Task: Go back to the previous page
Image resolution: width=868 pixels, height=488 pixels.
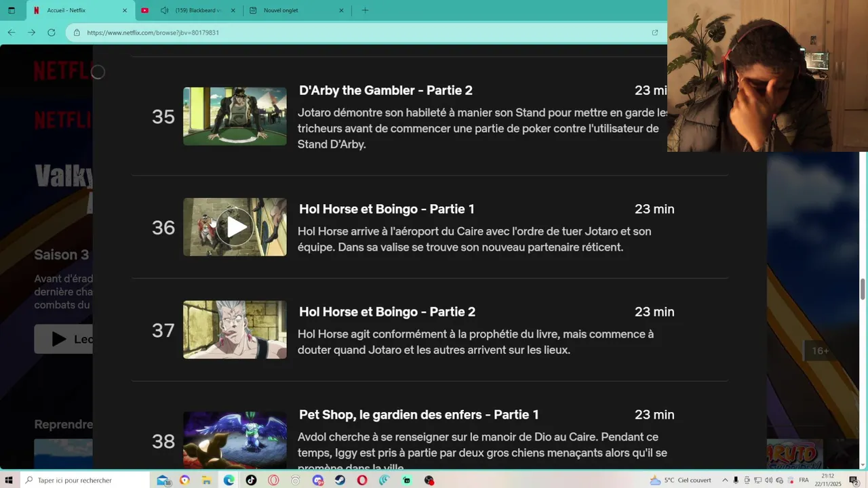Action: pyautogui.click(x=11, y=33)
